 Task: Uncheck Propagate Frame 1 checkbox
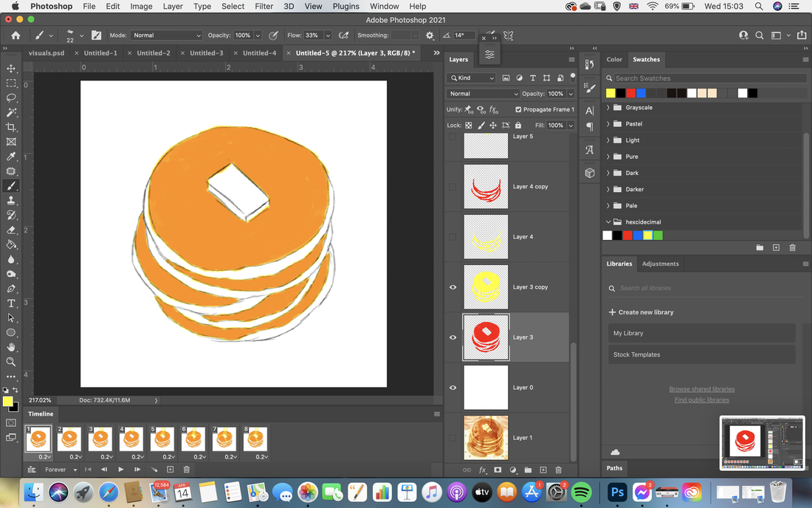point(518,109)
